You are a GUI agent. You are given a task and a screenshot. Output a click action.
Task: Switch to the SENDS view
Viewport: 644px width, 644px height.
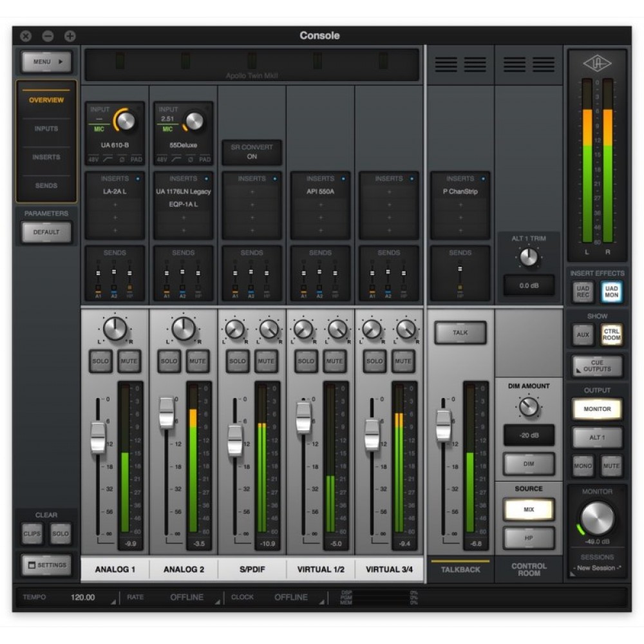click(x=46, y=185)
